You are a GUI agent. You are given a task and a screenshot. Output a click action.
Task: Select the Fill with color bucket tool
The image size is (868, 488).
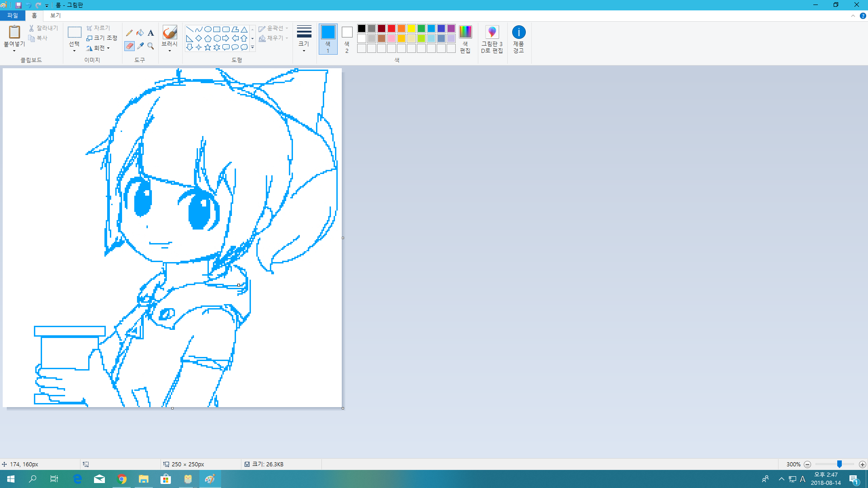[x=140, y=33]
